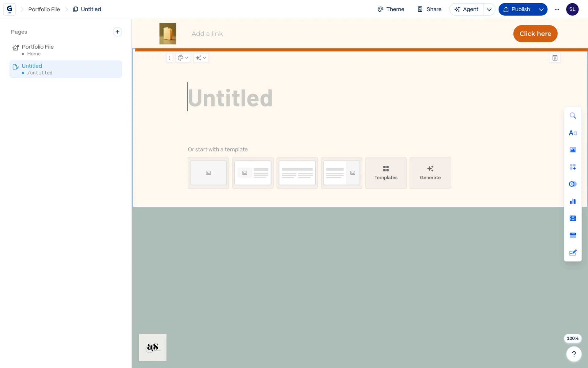This screenshot has width=588, height=368.
Task: Open the charts insert icon
Action: (x=572, y=201)
